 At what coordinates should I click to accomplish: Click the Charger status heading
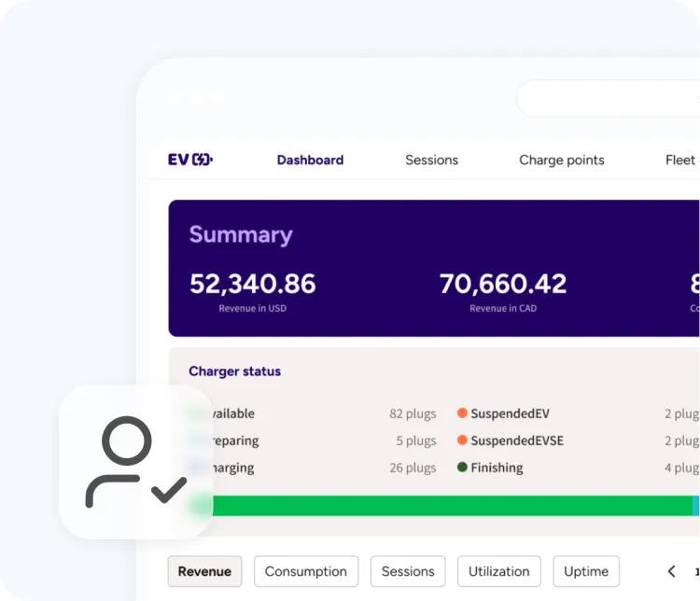click(235, 371)
